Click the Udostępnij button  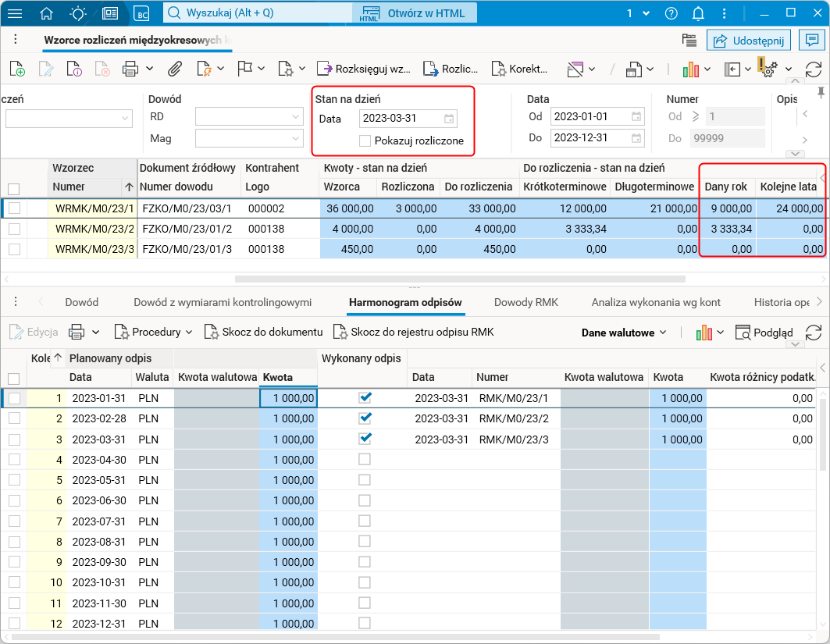(749, 40)
